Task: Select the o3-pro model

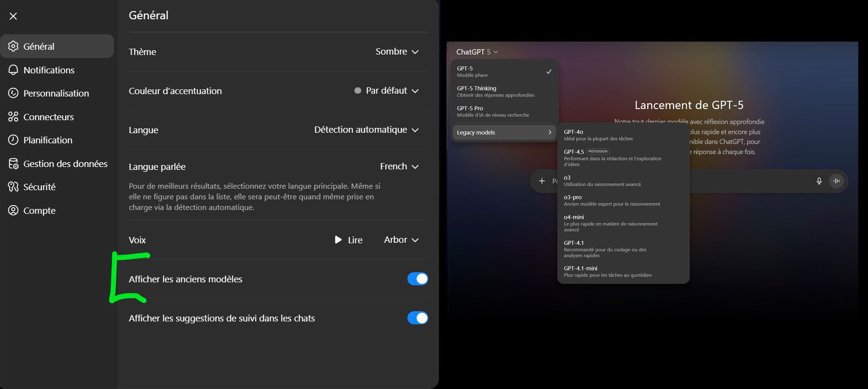Action: point(623,200)
